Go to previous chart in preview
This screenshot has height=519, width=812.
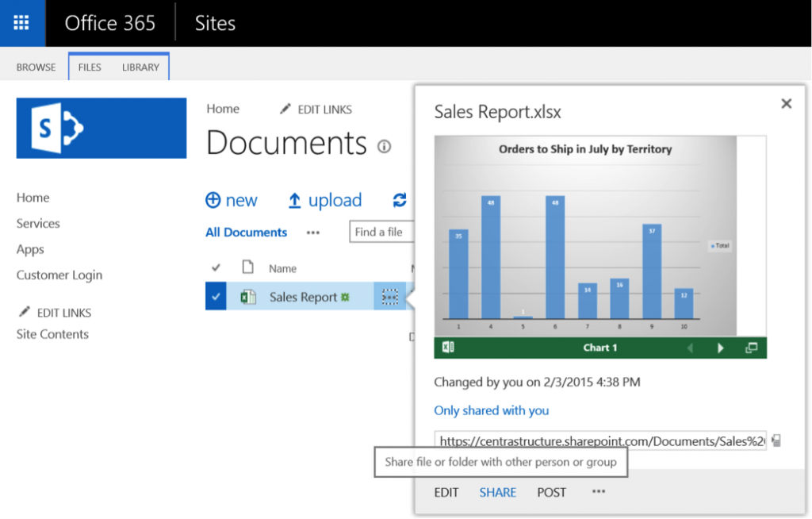(689, 348)
